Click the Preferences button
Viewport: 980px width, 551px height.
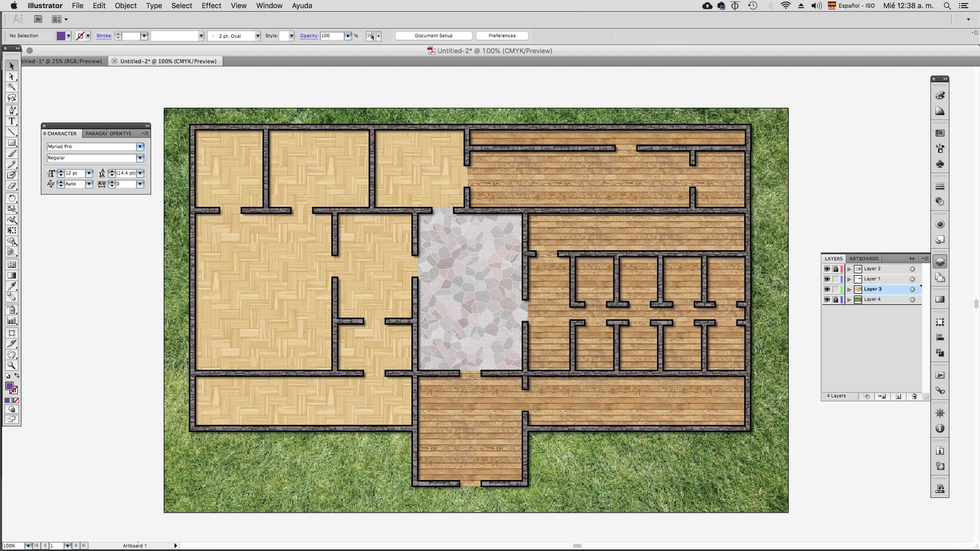click(x=502, y=36)
